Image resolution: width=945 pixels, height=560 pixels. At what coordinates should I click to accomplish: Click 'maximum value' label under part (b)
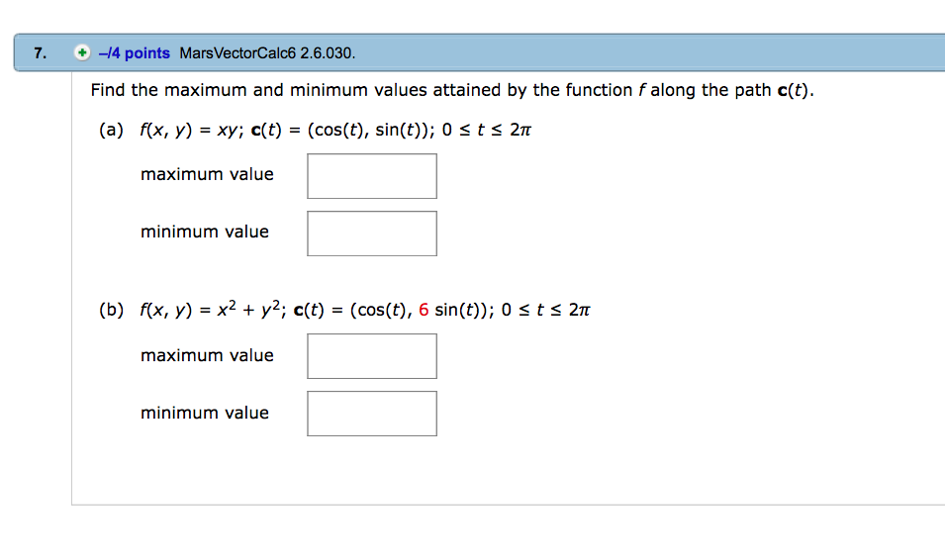coord(207,355)
